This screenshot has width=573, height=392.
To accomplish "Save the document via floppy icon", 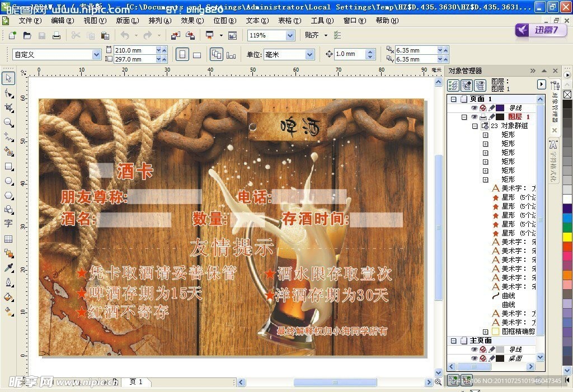I will click(41, 35).
